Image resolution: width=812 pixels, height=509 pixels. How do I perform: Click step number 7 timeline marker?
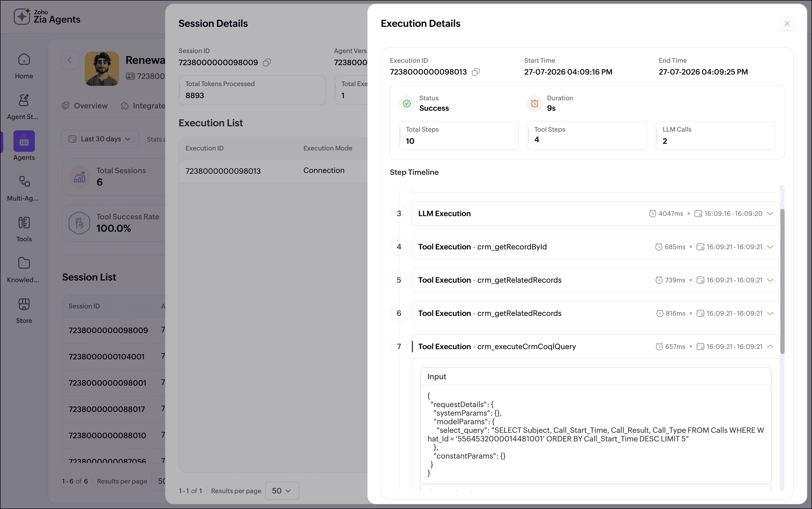coord(399,347)
